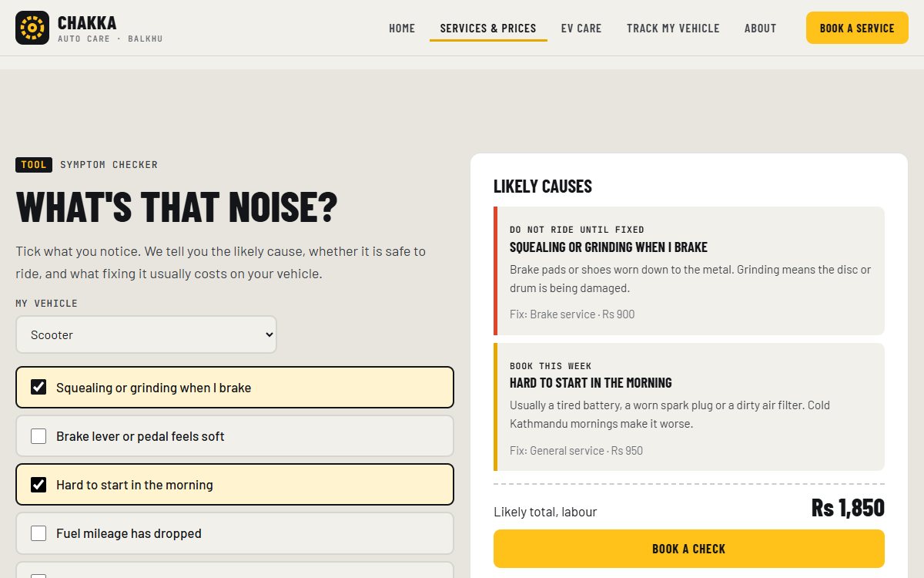This screenshot has width=924, height=578.
Task: Open Track My Vehicle page
Action: coord(673,29)
